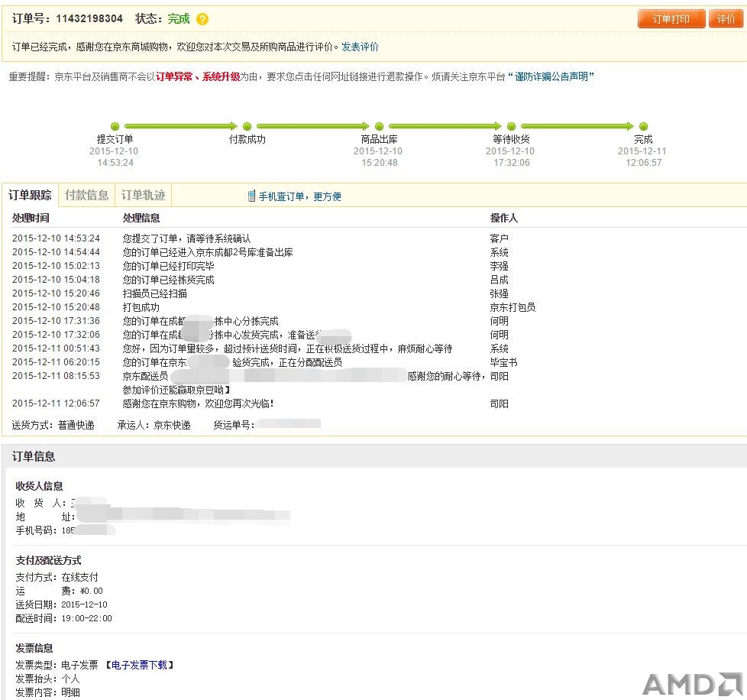The height and width of the screenshot is (700, 747).
Task: Select the 您提交了订单，请等待系统确认 message
Action: (x=186, y=238)
